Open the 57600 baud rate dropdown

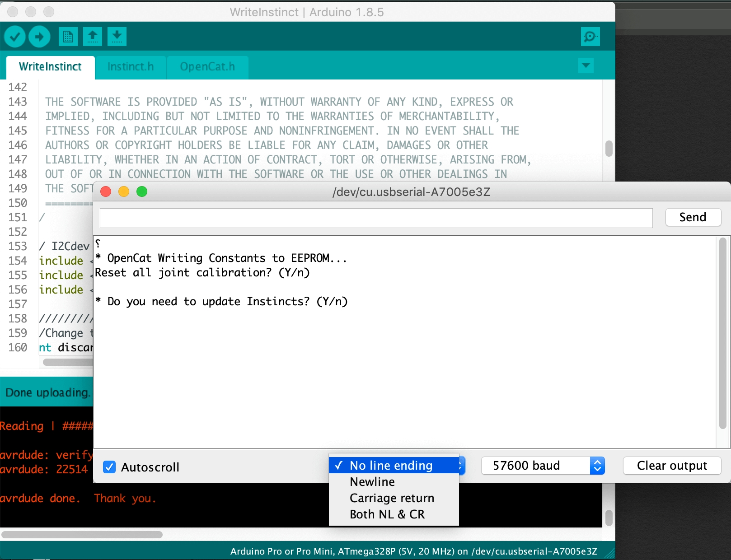click(543, 466)
